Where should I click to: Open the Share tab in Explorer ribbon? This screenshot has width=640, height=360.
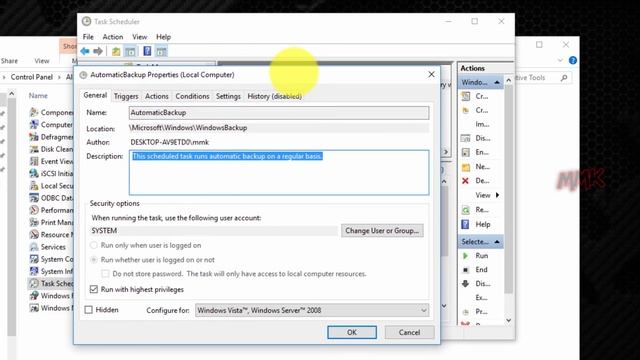point(9,61)
